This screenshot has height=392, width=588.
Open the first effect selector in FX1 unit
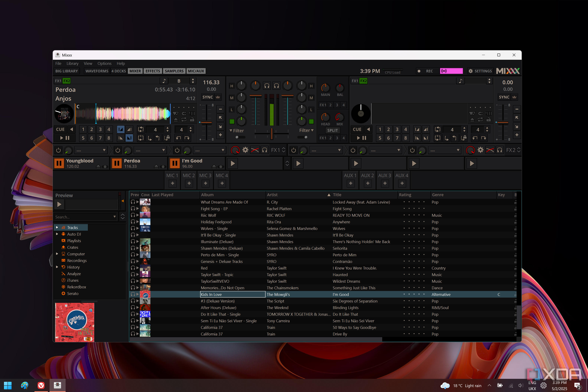(91, 150)
